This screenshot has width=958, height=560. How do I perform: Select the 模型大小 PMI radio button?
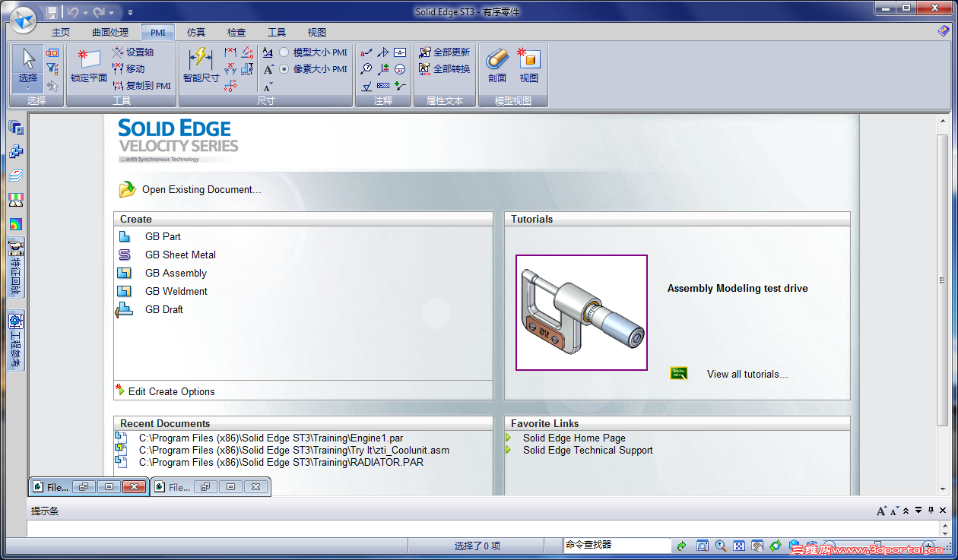click(x=284, y=52)
